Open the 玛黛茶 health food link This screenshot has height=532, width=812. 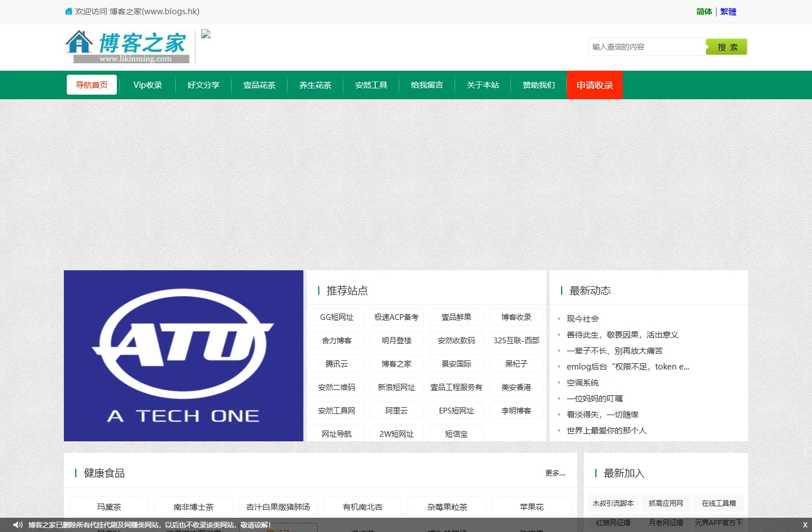pyautogui.click(x=109, y=507)
